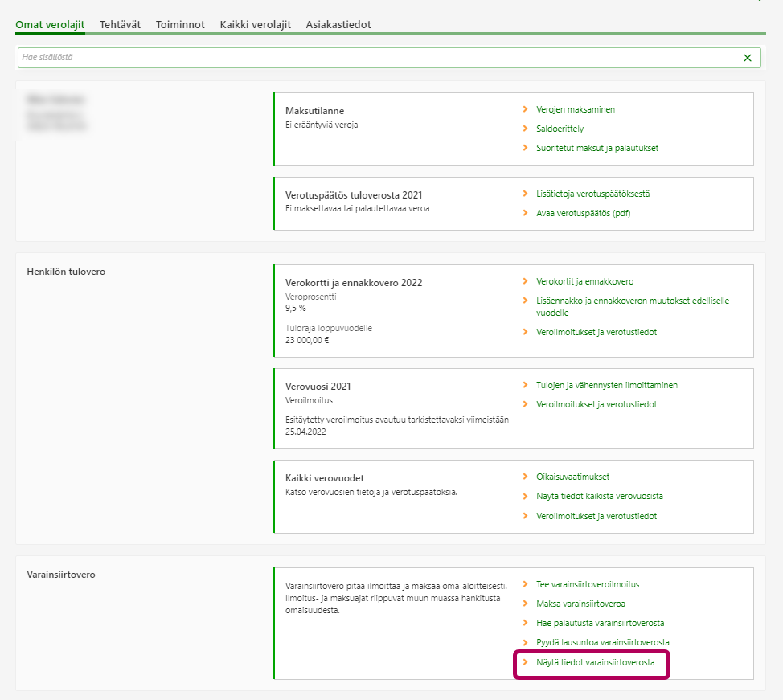
Task: Open the Toiminnot tab
Action: click(x=180, y=24)
